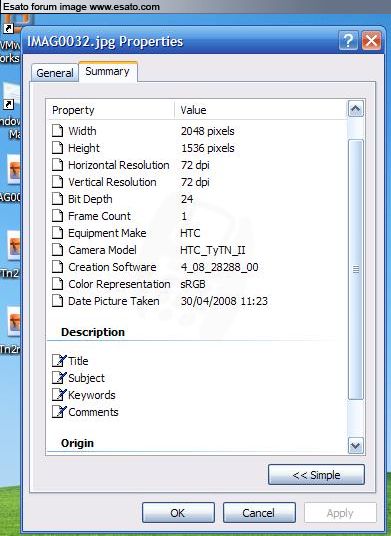
Task: Click the Apply button
Action: 340,512
